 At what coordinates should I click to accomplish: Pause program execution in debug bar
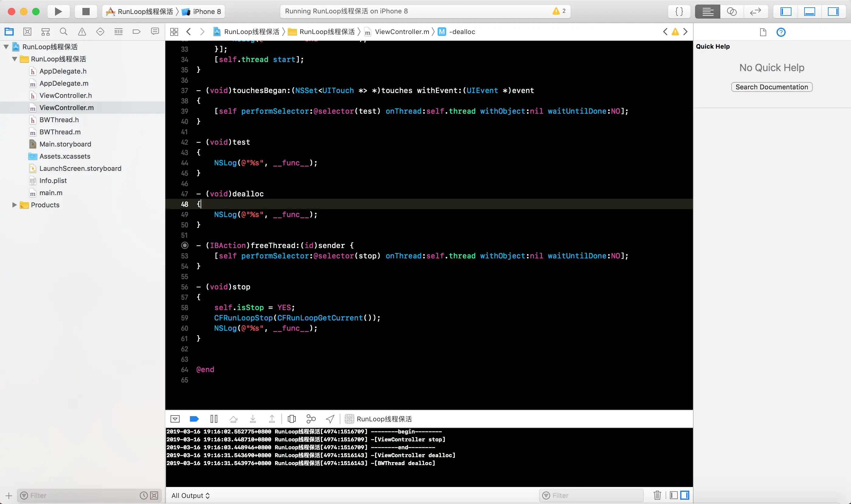tap(214, 419)
